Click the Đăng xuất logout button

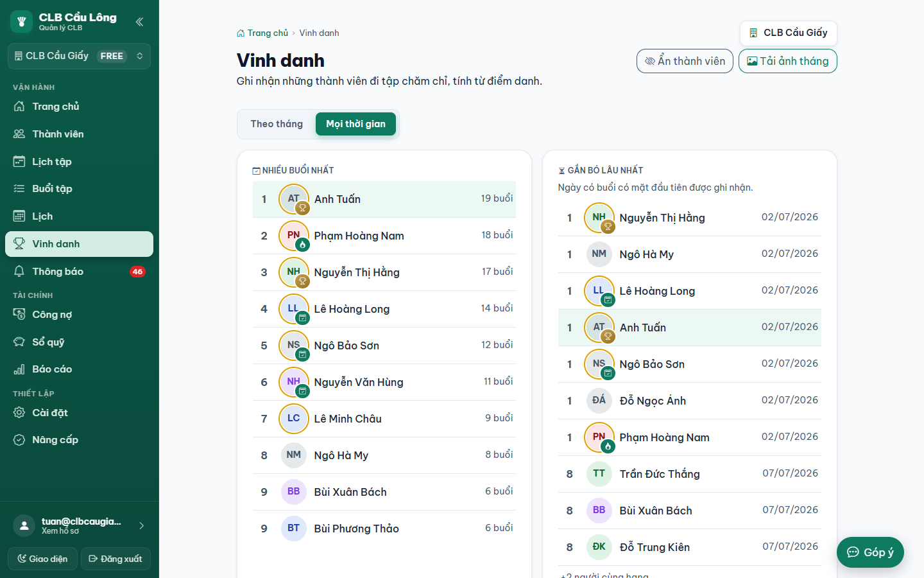[x=116, y=559]
